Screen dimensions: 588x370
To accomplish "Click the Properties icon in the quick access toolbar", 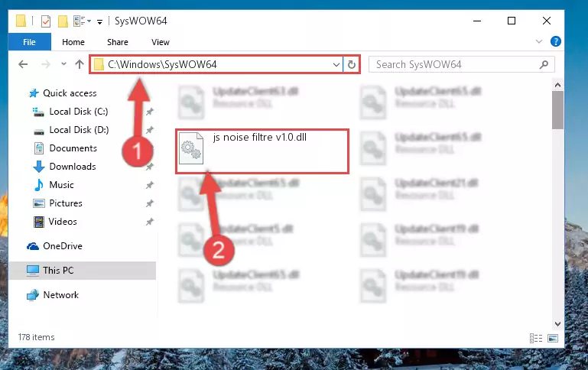I will (x=45, y=21).
